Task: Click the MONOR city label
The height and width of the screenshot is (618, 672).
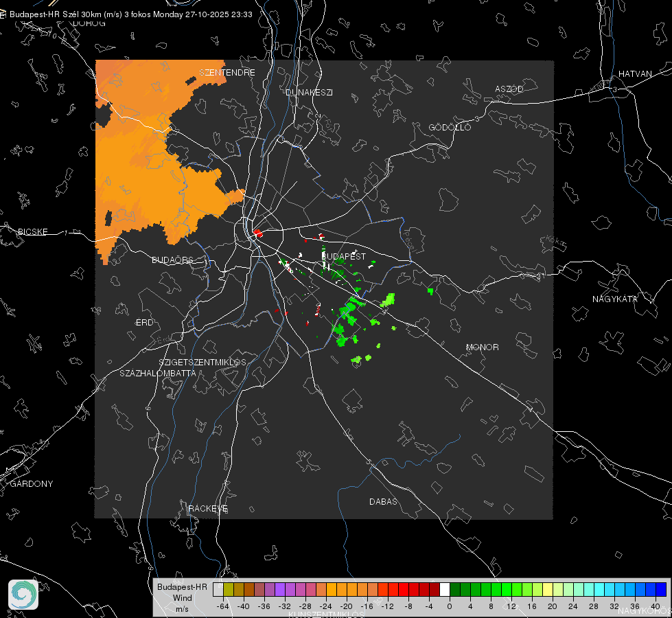Action: tap(482, 347)
